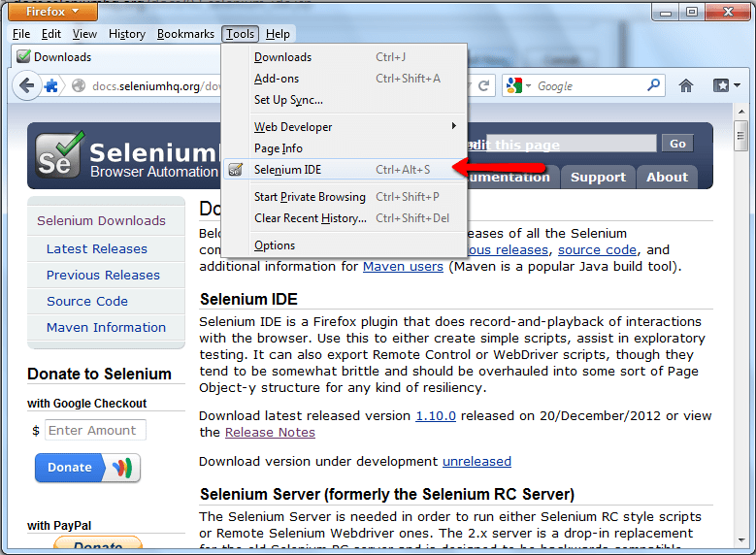This screenshot has height=555, width=756.
Task: Click the Enter Amount donation field
Action: pos(95,430)
